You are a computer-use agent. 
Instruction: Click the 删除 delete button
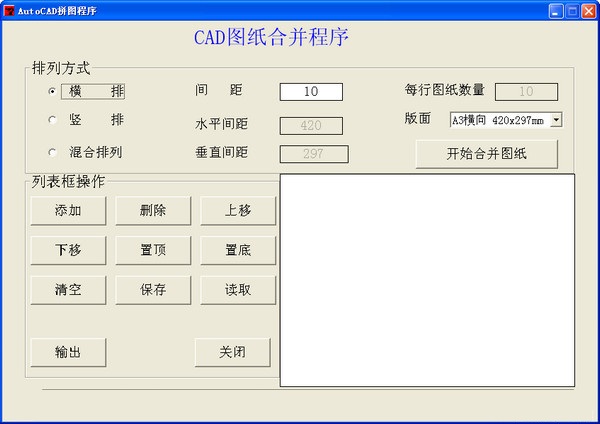click(x=153, y=210)
